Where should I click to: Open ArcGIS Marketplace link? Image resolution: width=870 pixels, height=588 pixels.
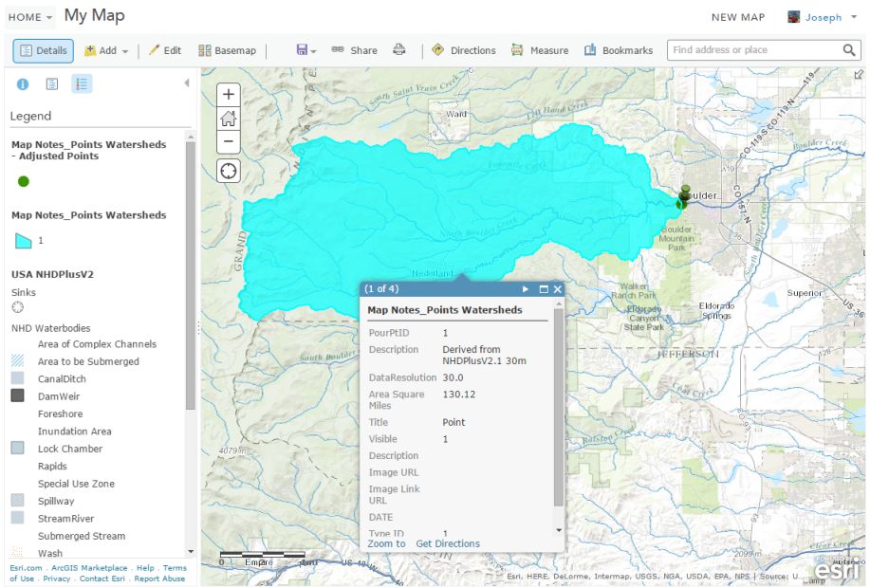(x=89, y=568)
